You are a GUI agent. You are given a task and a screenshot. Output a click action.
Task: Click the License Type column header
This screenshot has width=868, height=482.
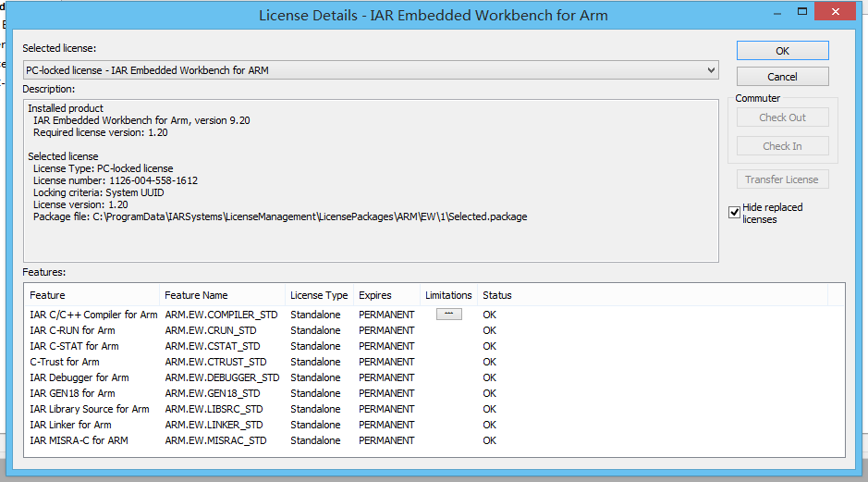(x=320, y=295)
